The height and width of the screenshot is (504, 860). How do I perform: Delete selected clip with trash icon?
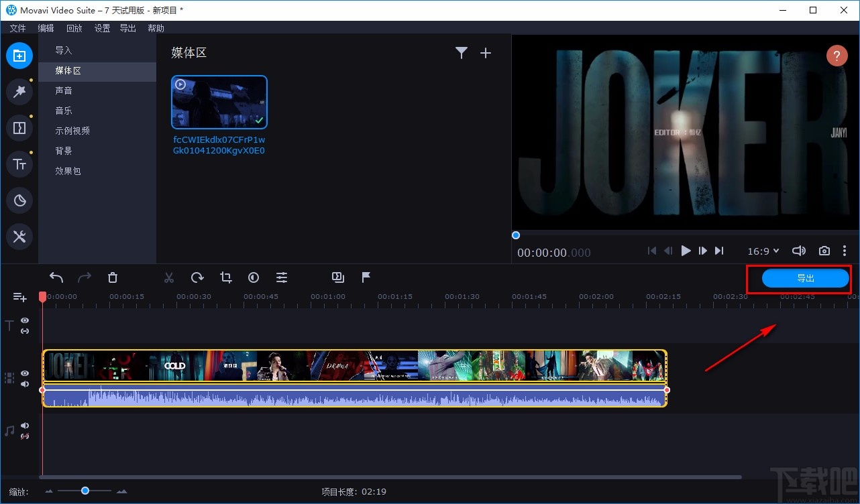coord(113,277)
